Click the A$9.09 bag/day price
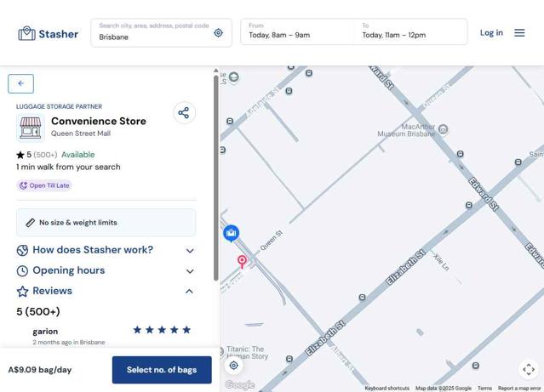The width and height of the screenshot is (544, 392). tap(40, 370)
